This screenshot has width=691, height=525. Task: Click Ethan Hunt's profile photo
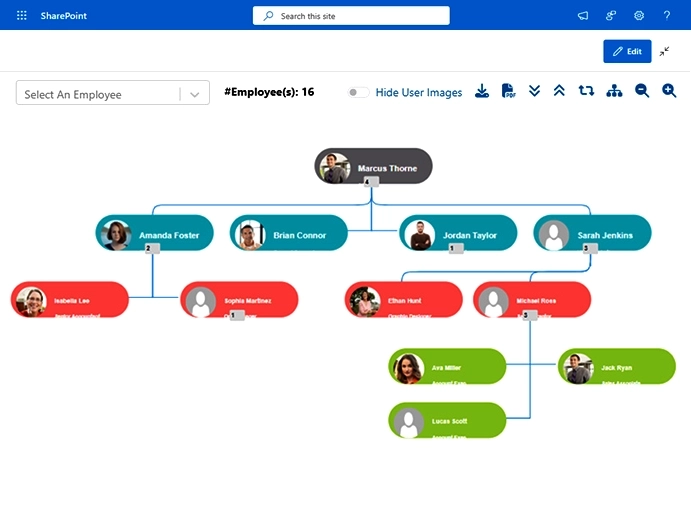(365, 302)
